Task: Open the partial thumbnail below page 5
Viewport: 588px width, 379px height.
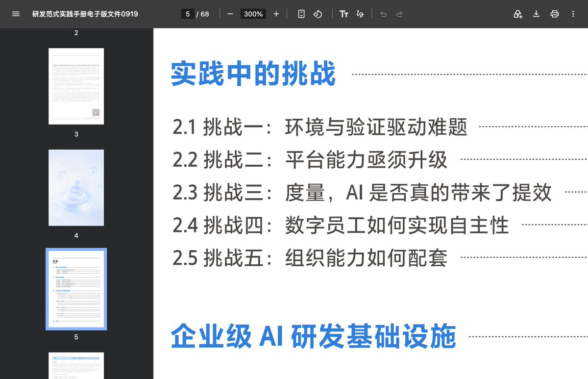Action: coord(76,366)
